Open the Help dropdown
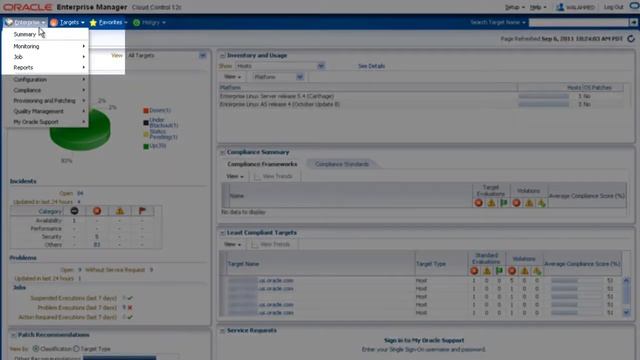The width and height of the screenshot is (640, 360). [538, 7]
